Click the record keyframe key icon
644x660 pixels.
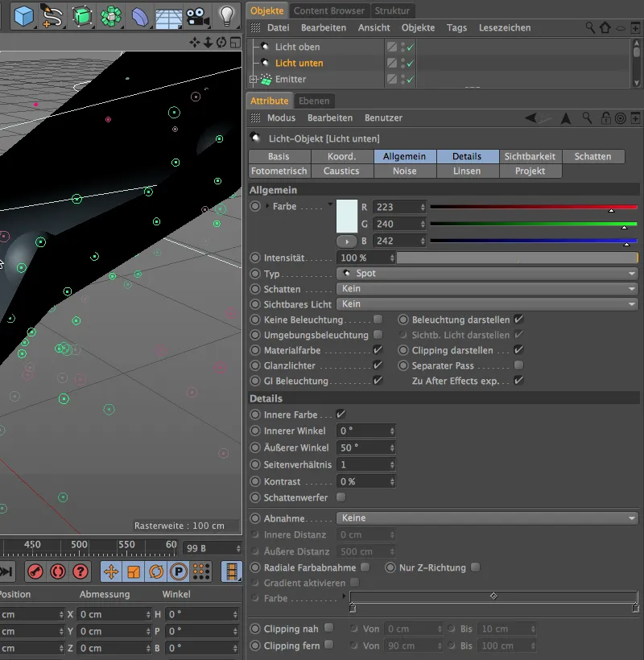(x=35, y=571)
